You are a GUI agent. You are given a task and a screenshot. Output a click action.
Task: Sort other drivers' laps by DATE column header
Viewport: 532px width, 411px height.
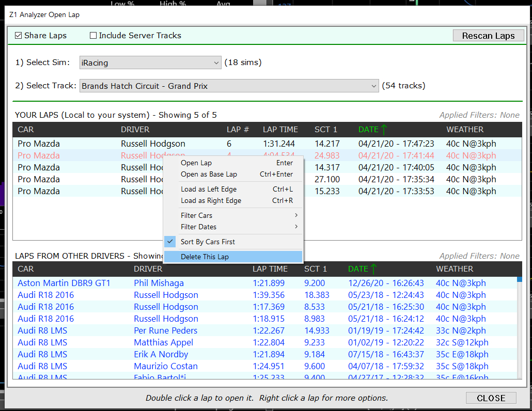362,269
